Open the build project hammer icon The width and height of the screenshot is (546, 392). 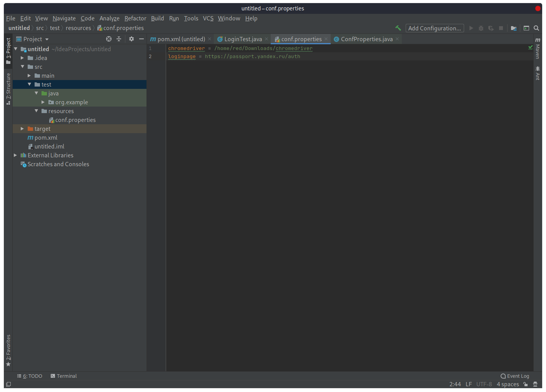point(398,28)
